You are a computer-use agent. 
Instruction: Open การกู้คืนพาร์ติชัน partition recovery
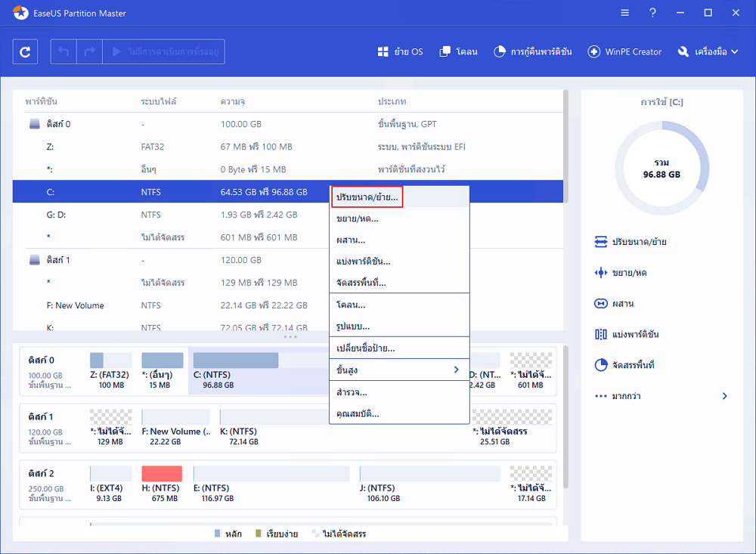click(533, 51)
